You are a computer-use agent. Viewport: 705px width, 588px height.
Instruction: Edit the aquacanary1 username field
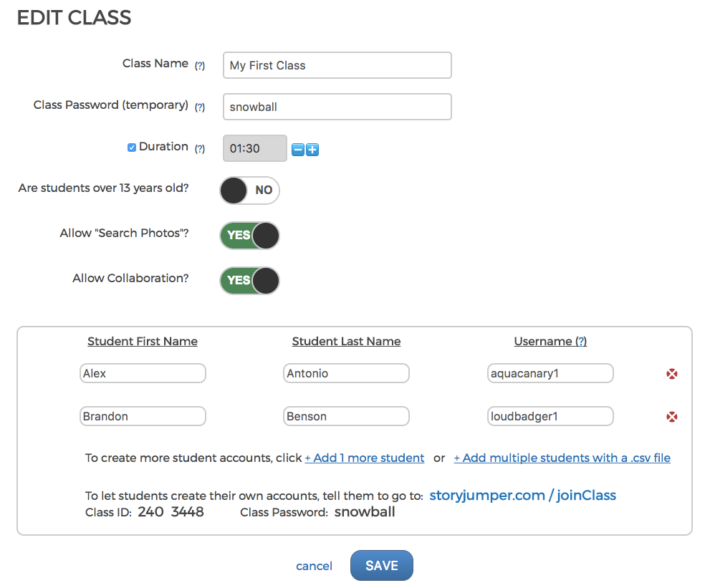[550, 373]
